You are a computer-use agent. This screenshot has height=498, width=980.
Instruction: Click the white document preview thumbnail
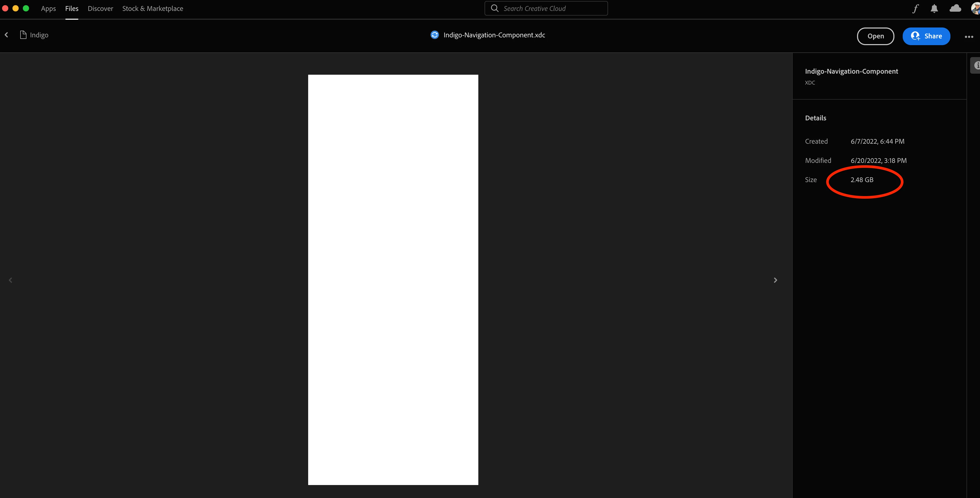(x=393, y=280)
